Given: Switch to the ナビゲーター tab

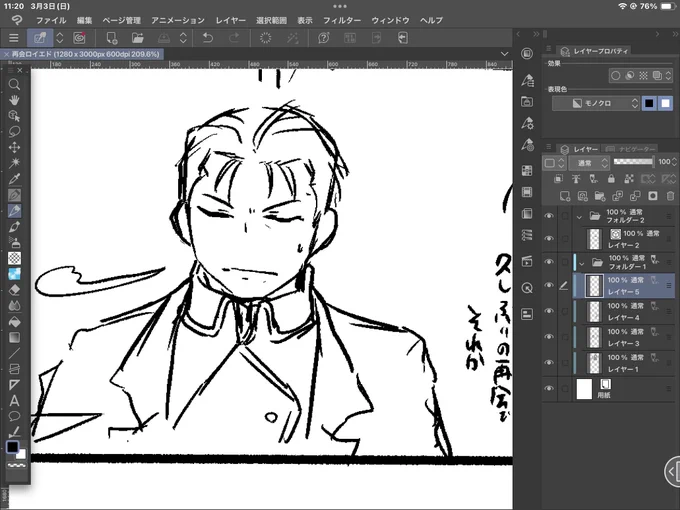Looking at the screenshot, I should 631,149.
